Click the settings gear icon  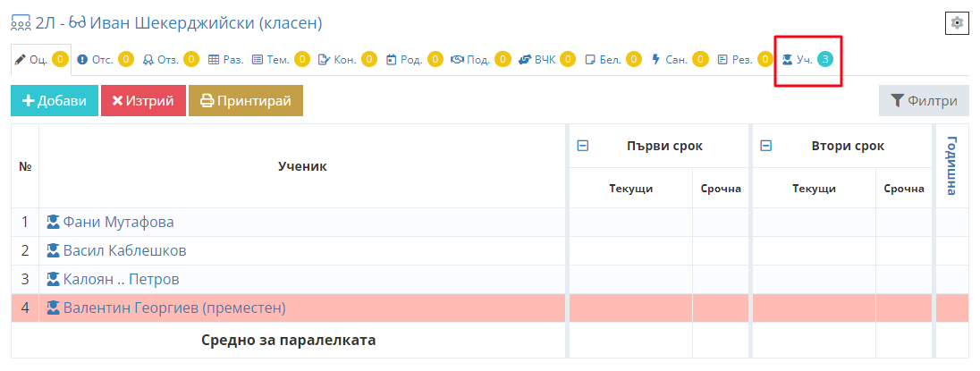(x=957, y=23)
